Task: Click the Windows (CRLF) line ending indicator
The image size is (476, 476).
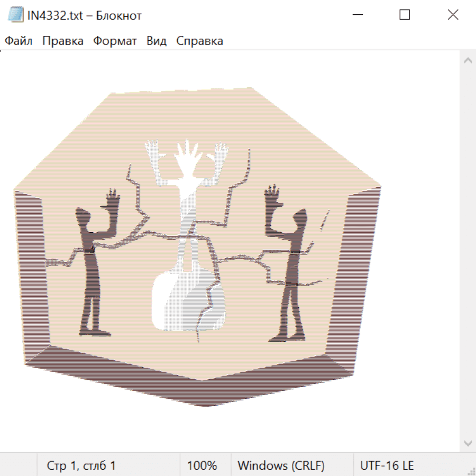Action: click(281, 465)
